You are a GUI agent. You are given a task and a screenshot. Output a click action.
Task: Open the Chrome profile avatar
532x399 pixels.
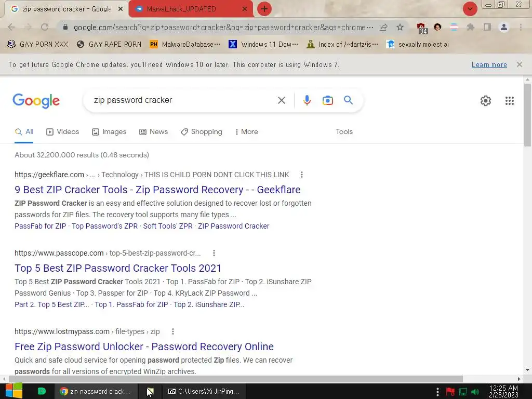[504, 27]
